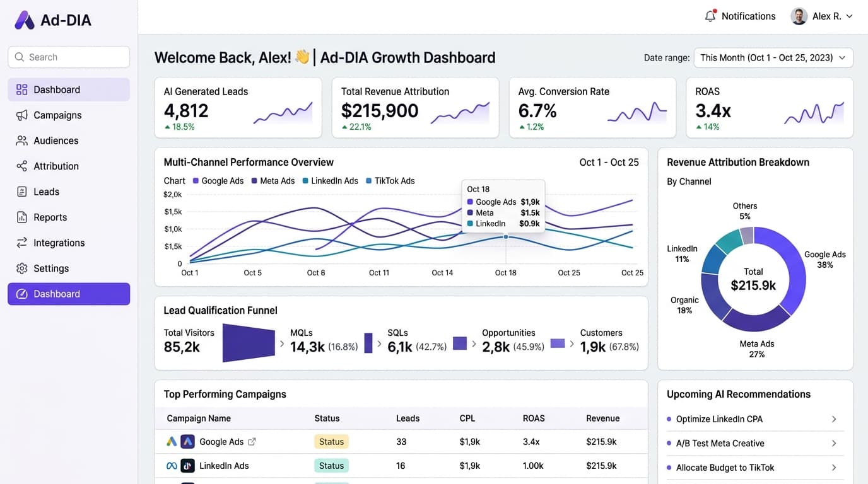Click the CPL column header
Image resolution: width=868 pixels, height=484 pixels.
click(x=467, y=418)
